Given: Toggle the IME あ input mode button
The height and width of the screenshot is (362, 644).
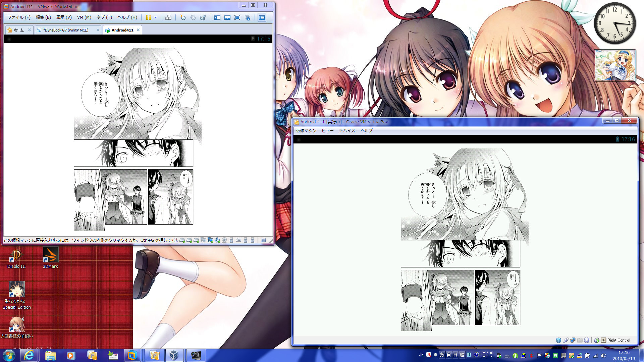Looking at the screenshot, I should click(442, 355).
